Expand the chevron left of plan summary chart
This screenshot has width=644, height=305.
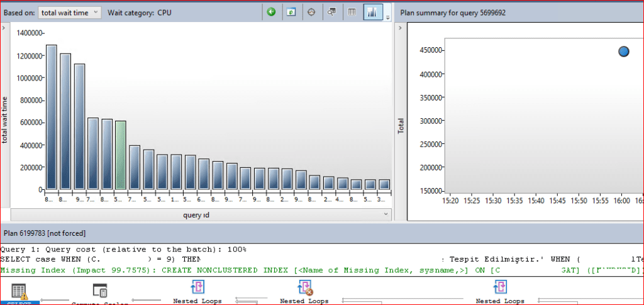pyautogui.click(x=399, y=28)
